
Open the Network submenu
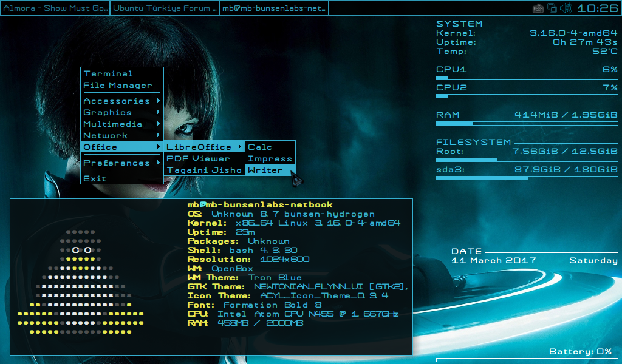click(122, 135)
